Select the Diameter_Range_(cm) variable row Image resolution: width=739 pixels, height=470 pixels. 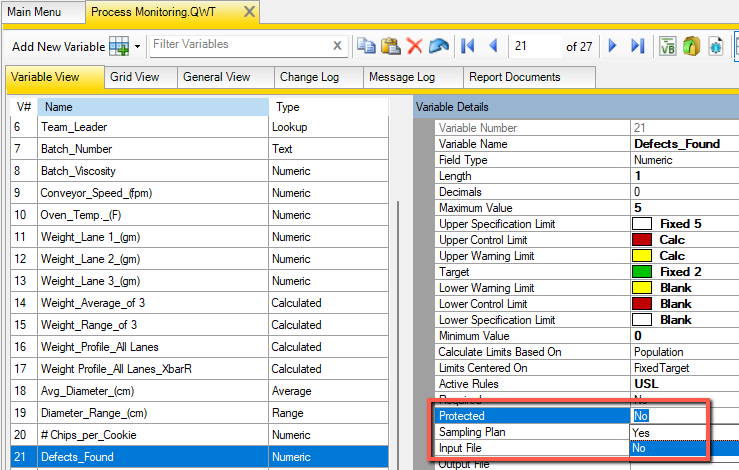[x=199, y=413]
